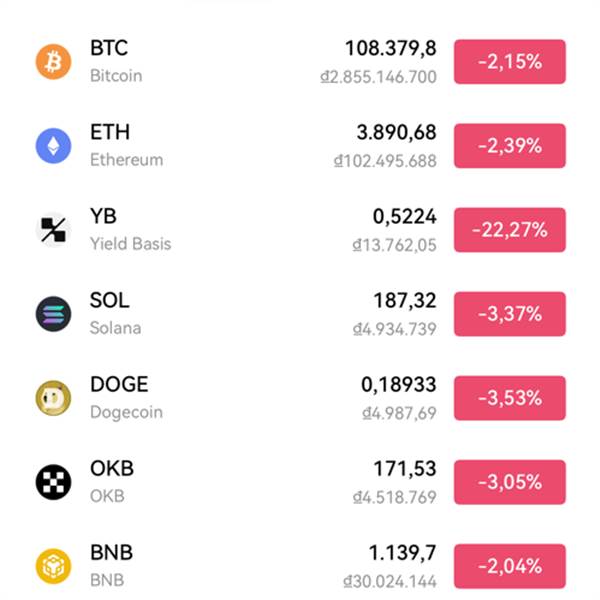Screen dimensions: 600x600
Task: Open the Ethereum price 3.890,68
Action: [396, 133]
